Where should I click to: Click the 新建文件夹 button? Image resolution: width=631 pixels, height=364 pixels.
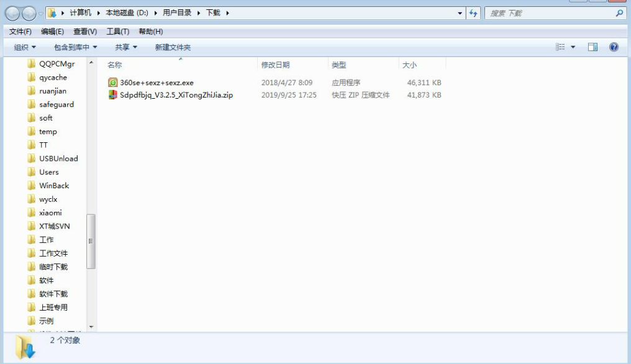click(173, 47)
